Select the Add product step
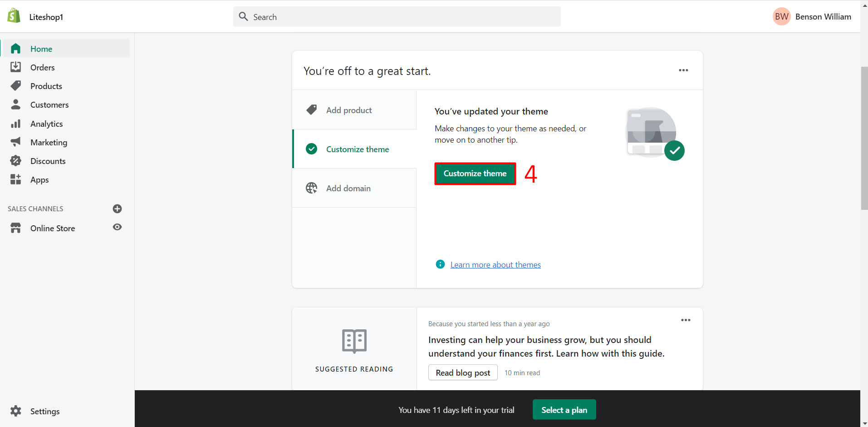Screen dimensions: 868x427 pyautogui.click(x=349, y=110)
